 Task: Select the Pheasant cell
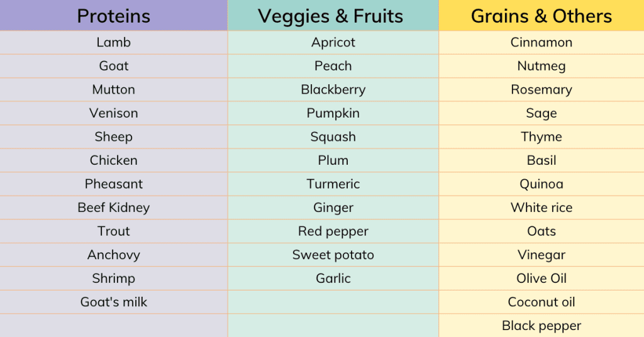[114, 184]
